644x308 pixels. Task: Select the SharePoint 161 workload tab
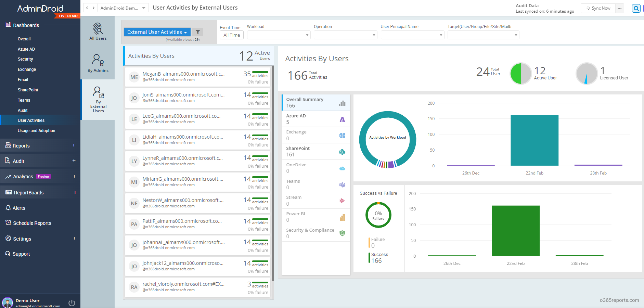(315, 152)
